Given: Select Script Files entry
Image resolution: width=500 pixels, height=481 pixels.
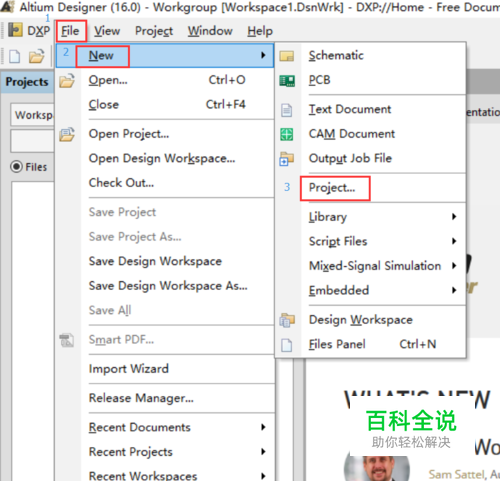Looking at the screenshot, I should pos(370,241).
